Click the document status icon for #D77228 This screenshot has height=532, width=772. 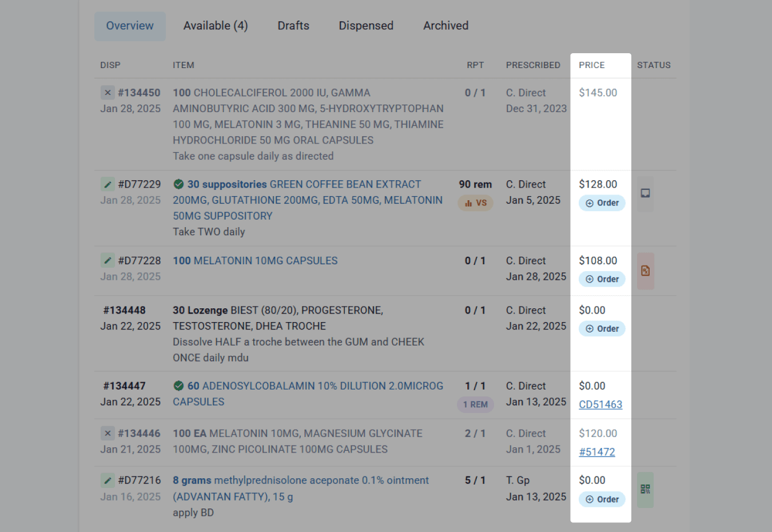[x=645, y=271]
